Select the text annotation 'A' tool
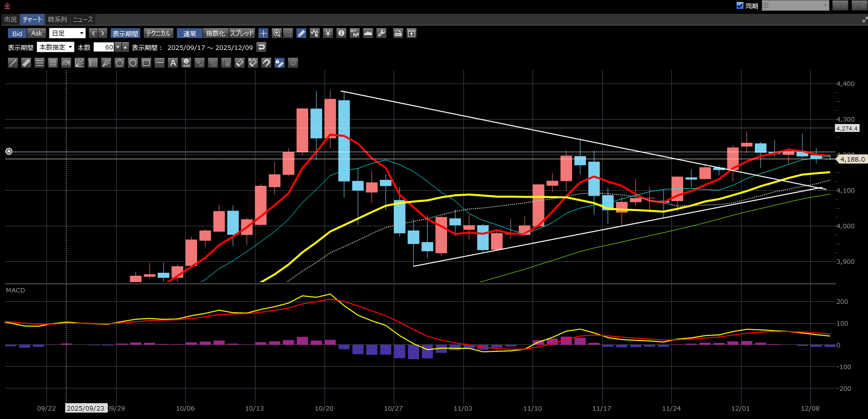Viewport: 868px width, 419px height. (x=173, y=63)
